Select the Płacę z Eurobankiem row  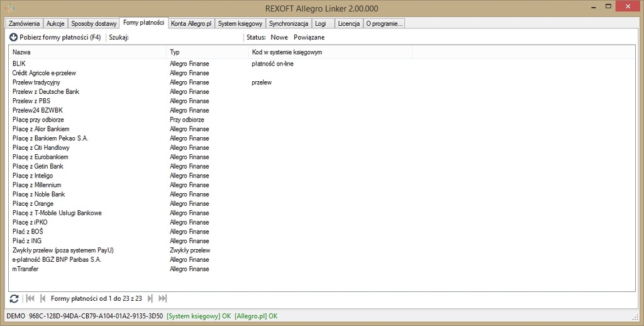point(322,157)
